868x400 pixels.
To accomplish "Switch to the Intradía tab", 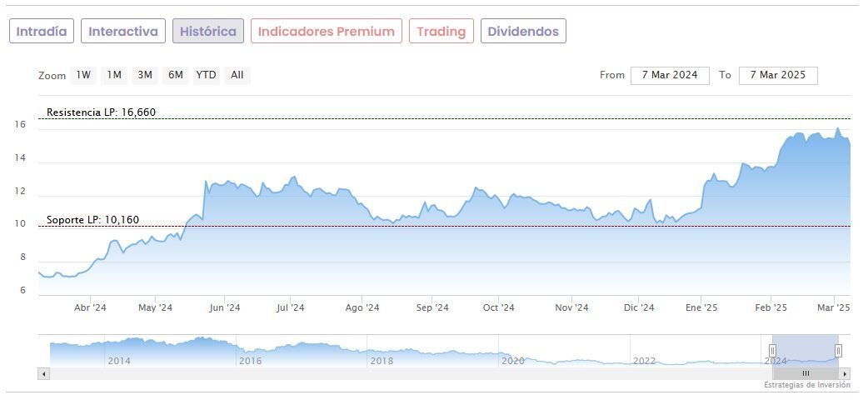I will 42,32.
